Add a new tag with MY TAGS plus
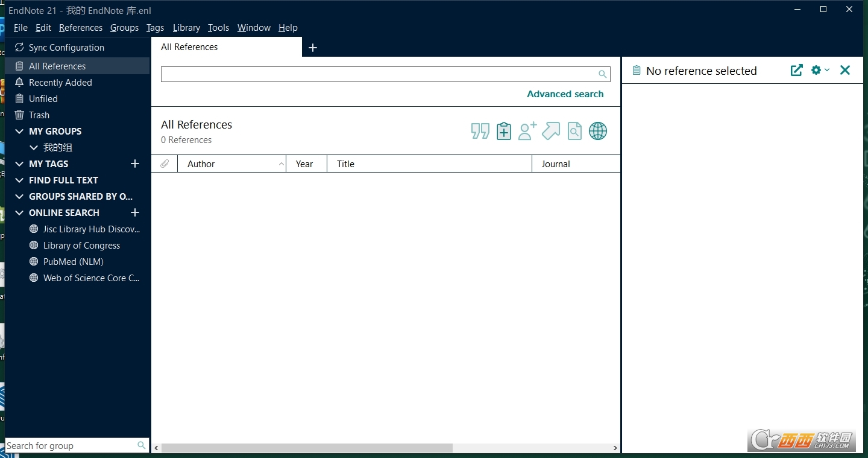This screenshot has height=458, width=868. (x=135, y=164)
